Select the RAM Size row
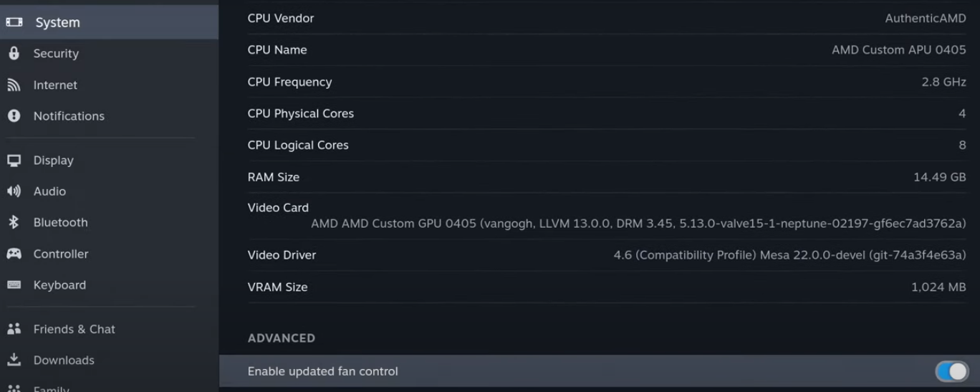 (x=606, y=177)
